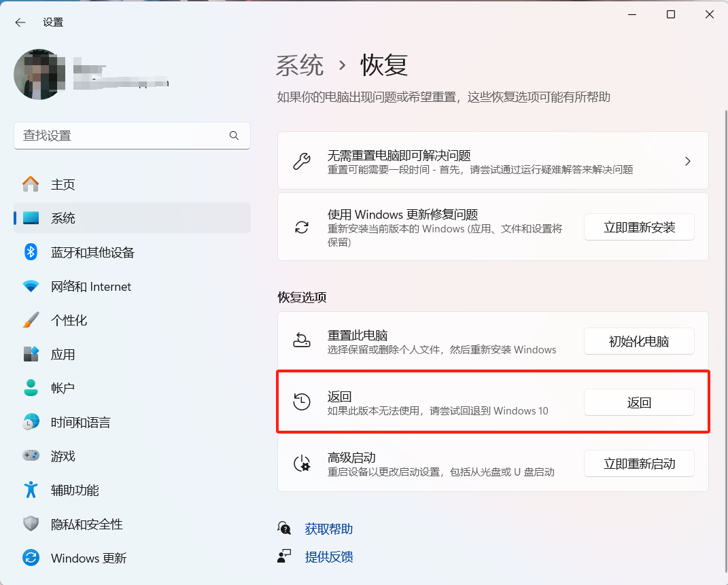
Task: Click the refresh icon beside Windows 更新修复问题
Action: 302,228
